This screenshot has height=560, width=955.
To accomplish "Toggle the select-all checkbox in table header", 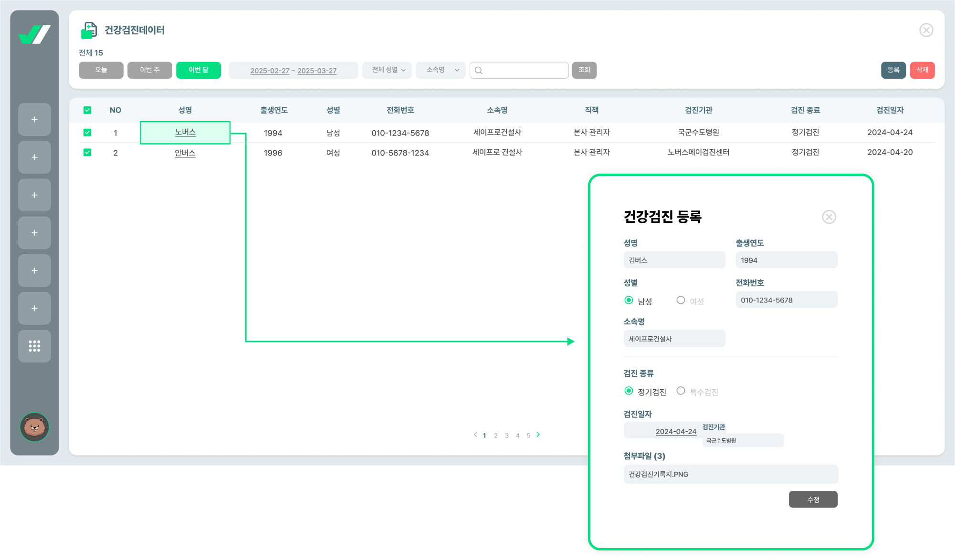I will coord(87,110).
